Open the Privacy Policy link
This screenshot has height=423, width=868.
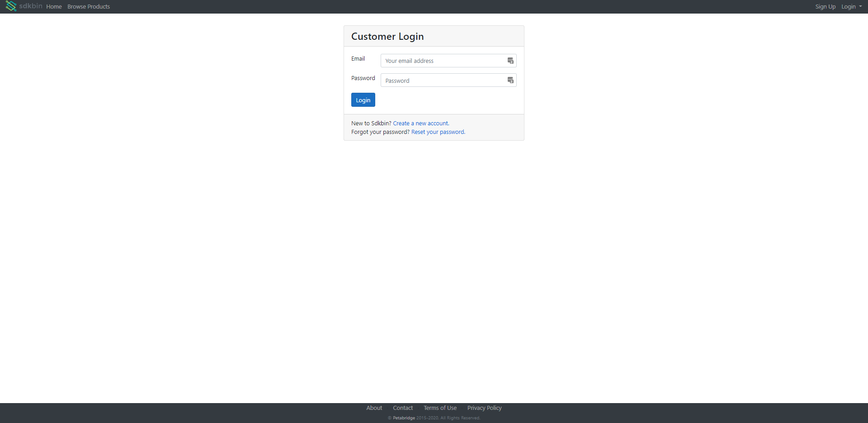(484, 408)
